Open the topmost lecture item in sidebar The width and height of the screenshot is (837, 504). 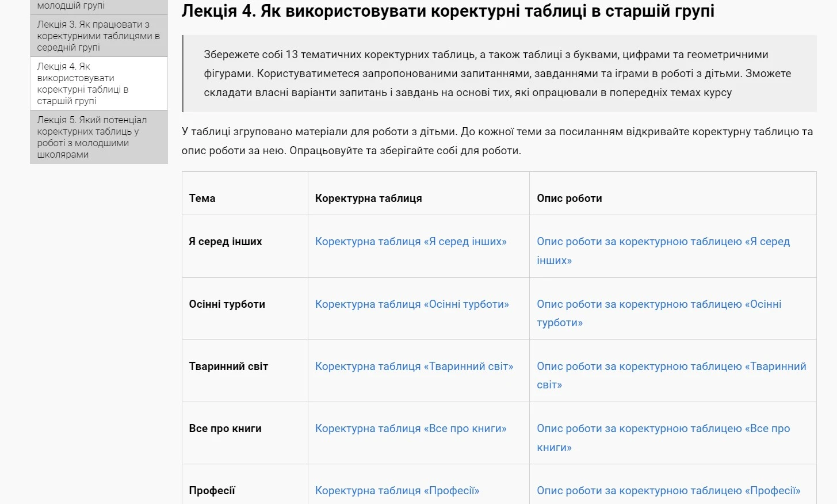click(x=97, y=5)
